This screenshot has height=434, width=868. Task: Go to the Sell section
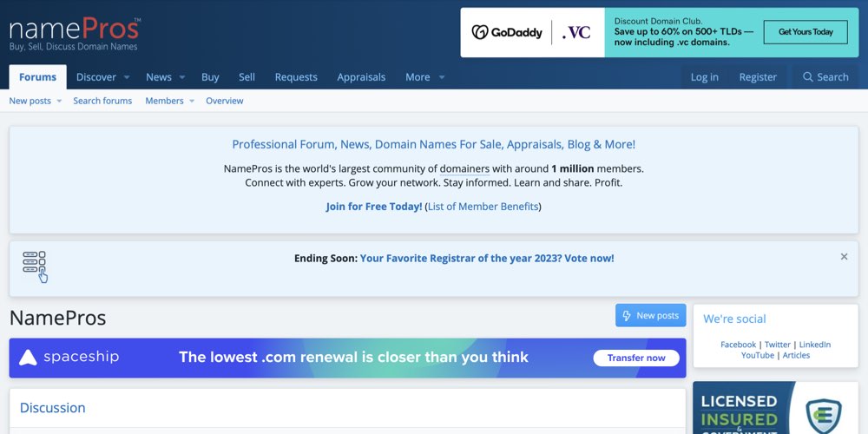[x=247, y=77]
